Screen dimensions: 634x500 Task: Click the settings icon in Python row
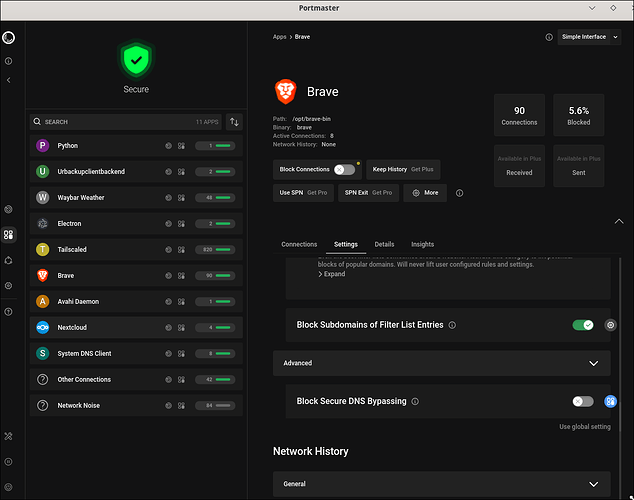182,146
